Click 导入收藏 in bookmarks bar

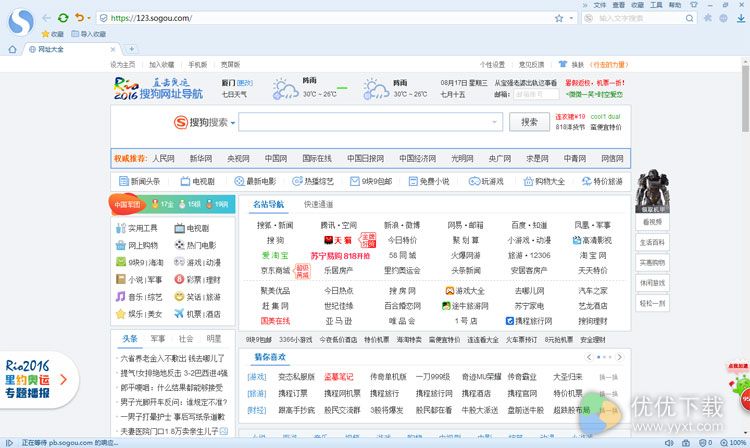89,34
